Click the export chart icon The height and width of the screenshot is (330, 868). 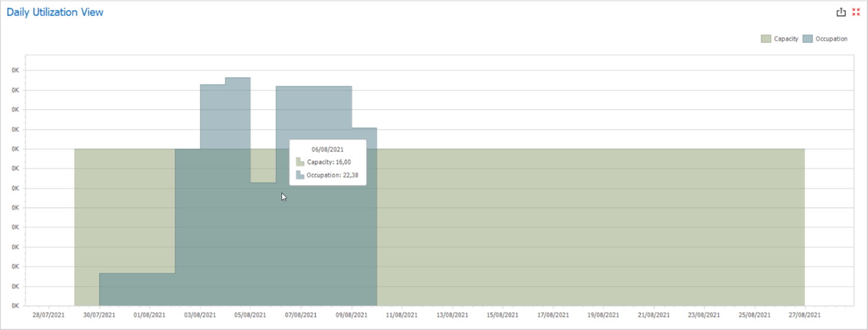[841, 12]
